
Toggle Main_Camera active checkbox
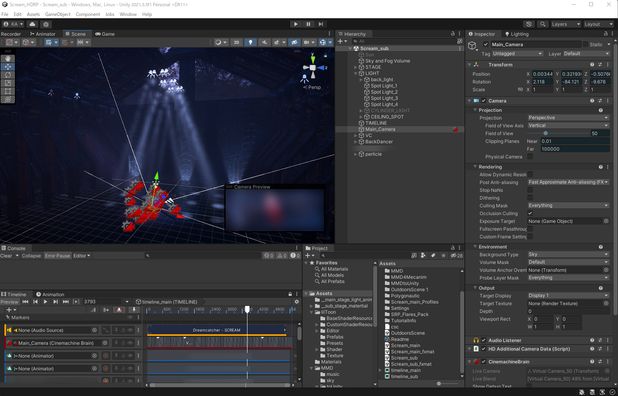click(486, 45)
